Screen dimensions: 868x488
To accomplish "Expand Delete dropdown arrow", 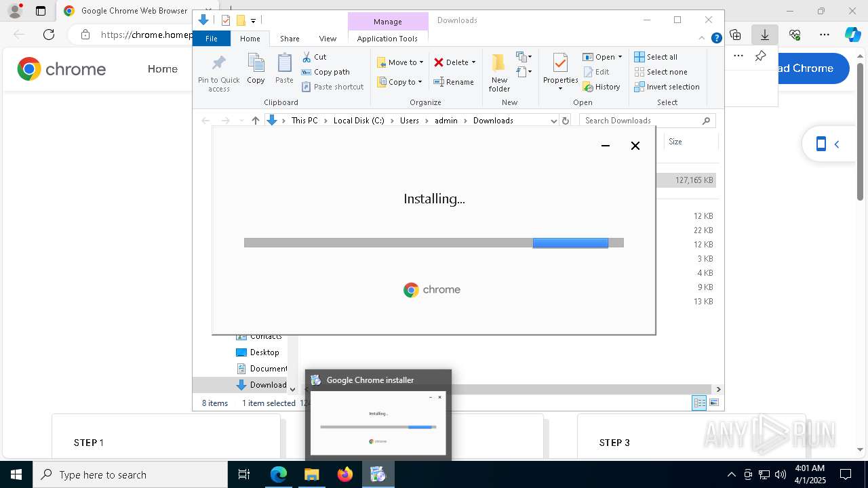I will coord(473,62).
